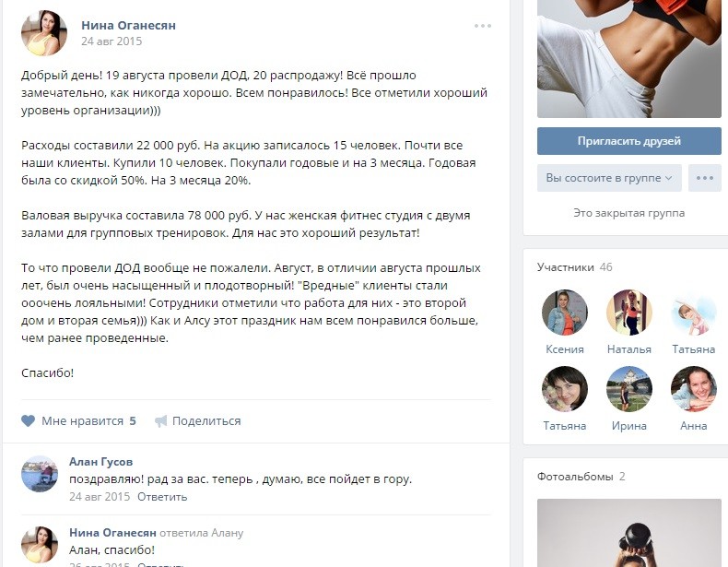This screenshot has width=728, height=567.
Task: Open member Ирина's round avatar
Action: click(x=629, y=389)
